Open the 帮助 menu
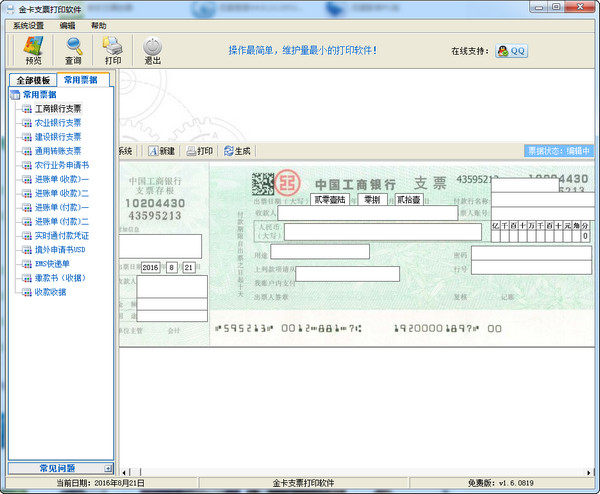The width and height of the screenshot is (600, 494). pos(98,25)
